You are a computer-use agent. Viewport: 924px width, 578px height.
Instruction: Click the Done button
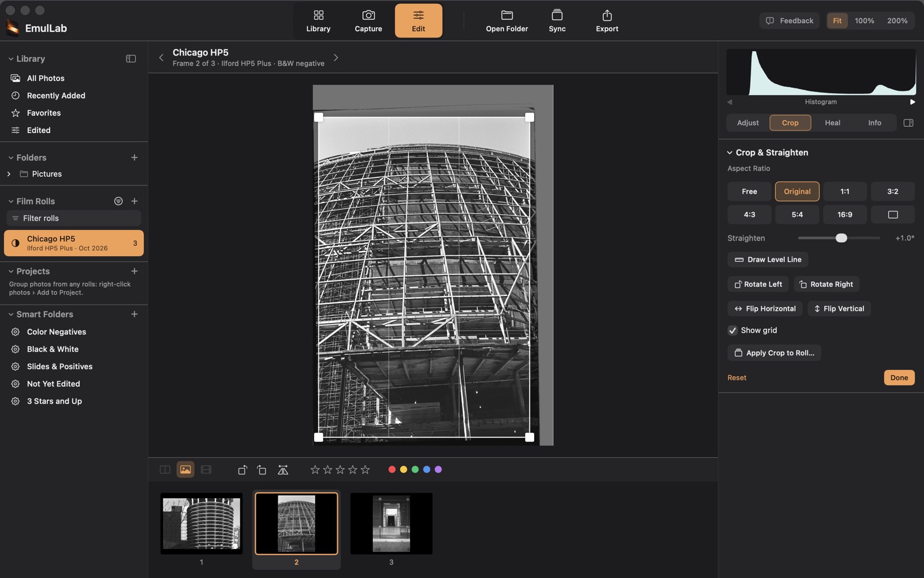(899, 377)
